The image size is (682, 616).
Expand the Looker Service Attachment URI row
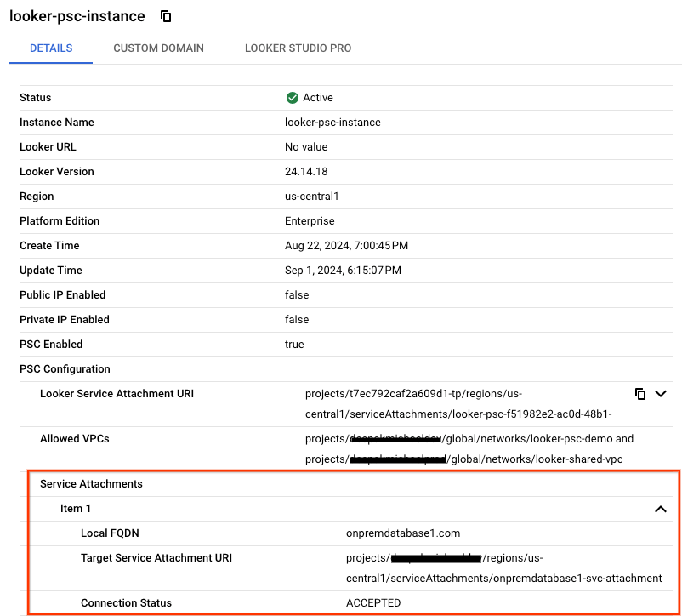(661, 394)
